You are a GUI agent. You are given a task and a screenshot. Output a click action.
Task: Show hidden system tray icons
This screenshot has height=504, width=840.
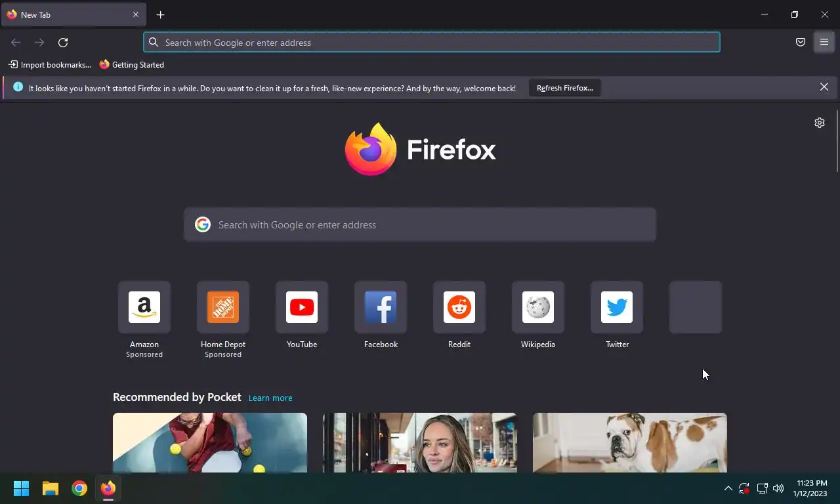tap(728, 488)
